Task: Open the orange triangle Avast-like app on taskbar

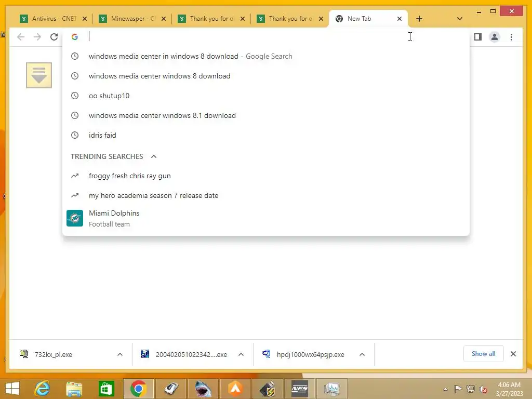Action: 235,389
